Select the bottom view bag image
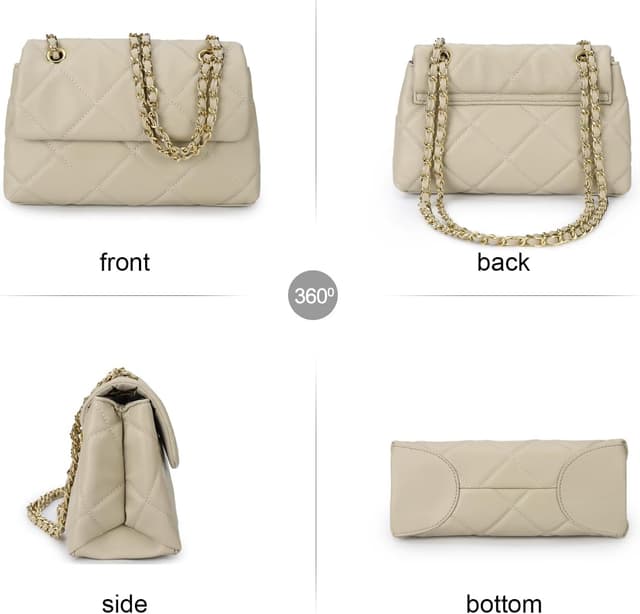The height and width of the screenshot is (614, 640). 509,488
